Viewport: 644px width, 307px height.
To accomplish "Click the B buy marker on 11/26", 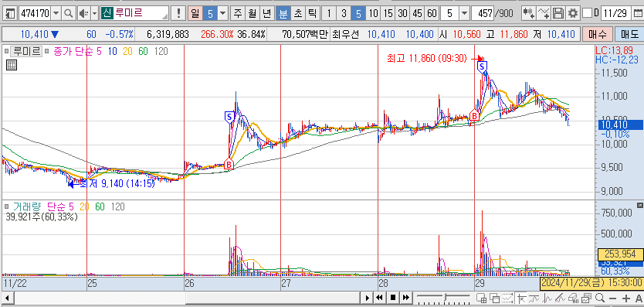I will coord(229,164).
